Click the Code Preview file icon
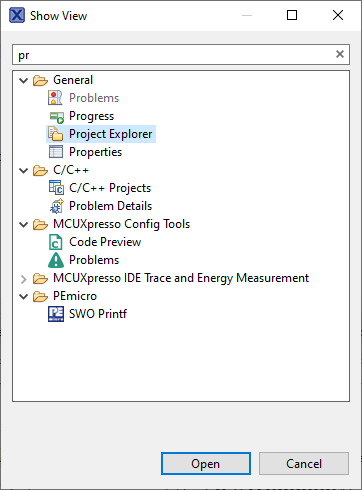Image resolution: width=362 pixels, height=490 pixels. [x=56, y=242]
